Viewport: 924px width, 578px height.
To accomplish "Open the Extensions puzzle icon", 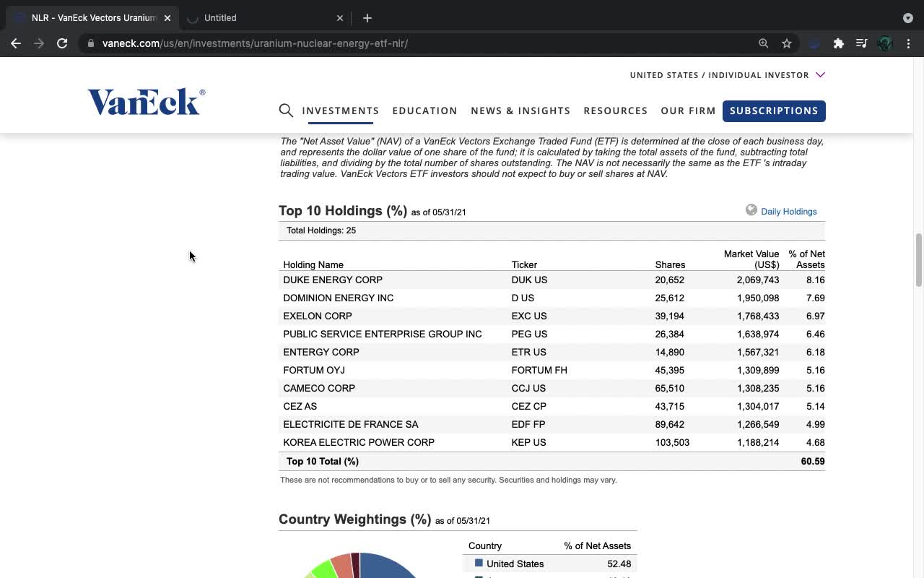I will tap(838, 43).
